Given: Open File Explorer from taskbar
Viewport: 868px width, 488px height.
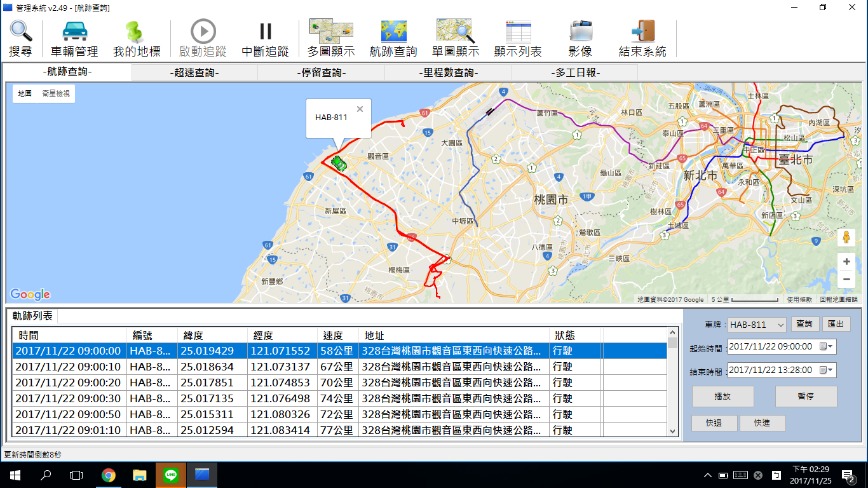Looking at the screenshot, I should (x=139, y=475).
